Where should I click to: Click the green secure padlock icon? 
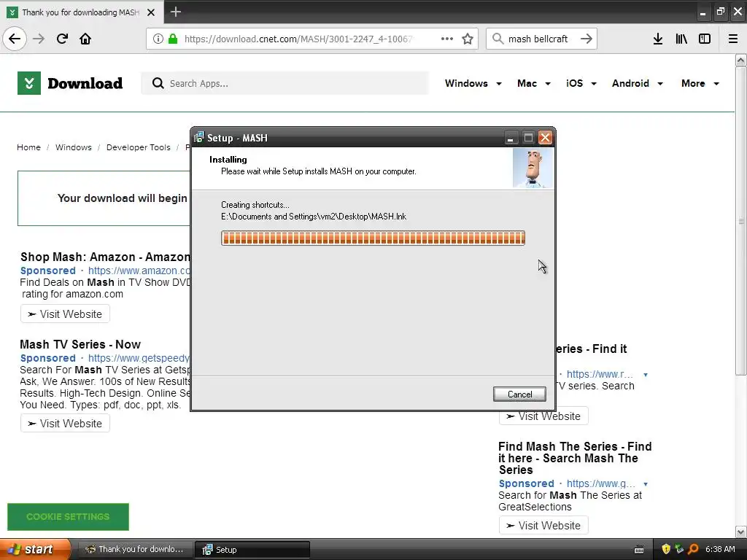click(x=173, y=39)
